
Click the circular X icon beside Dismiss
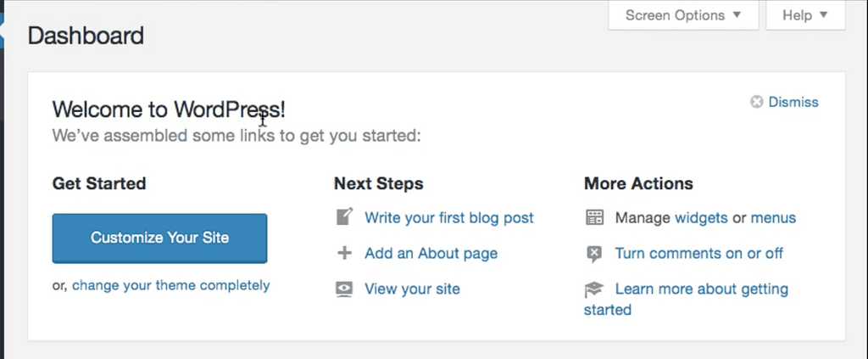757,102
